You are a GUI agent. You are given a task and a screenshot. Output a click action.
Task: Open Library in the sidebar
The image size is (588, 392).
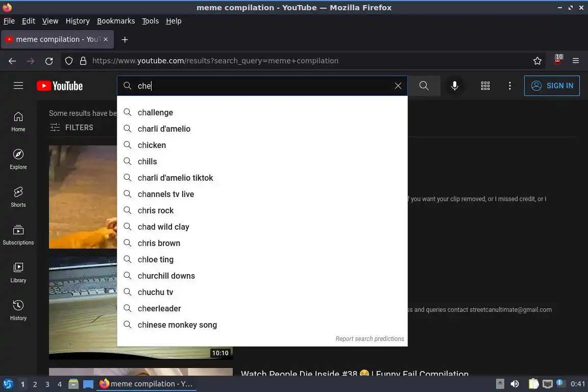pos(18,273)
